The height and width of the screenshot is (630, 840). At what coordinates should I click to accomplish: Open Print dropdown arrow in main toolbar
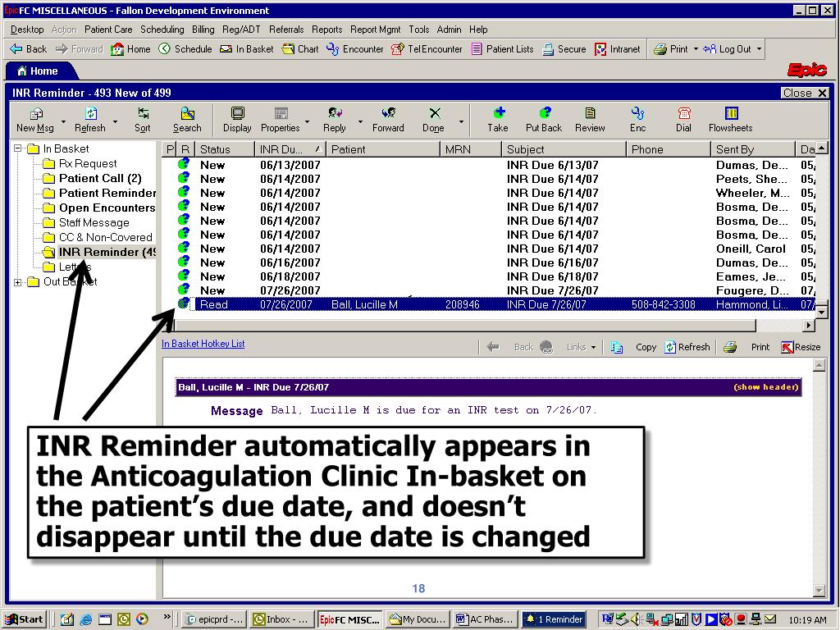click(696, 48)
